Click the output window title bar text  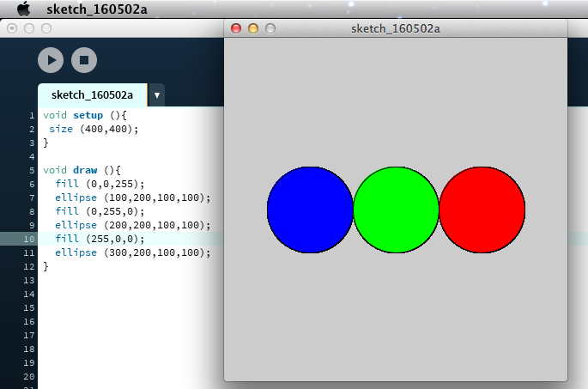point(396,28)
